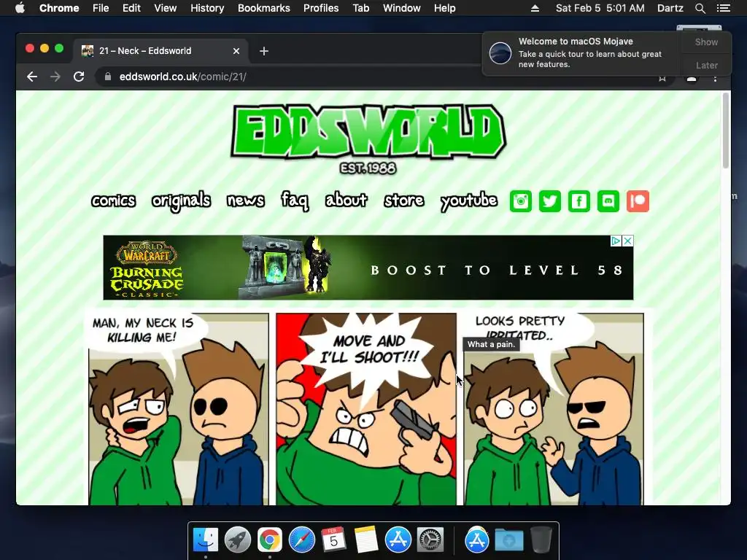Open the Trash in the dock
The image size is (747, 560).
541,540
